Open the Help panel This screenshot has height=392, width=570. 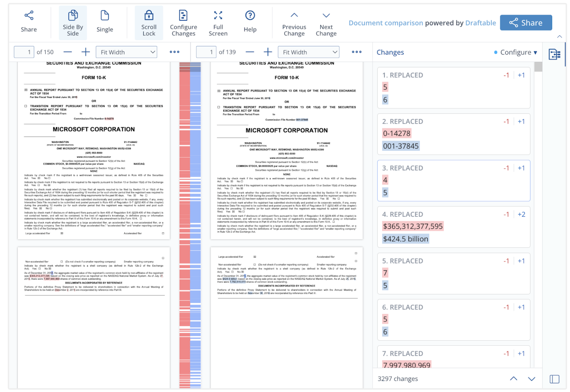pos(250,22)
